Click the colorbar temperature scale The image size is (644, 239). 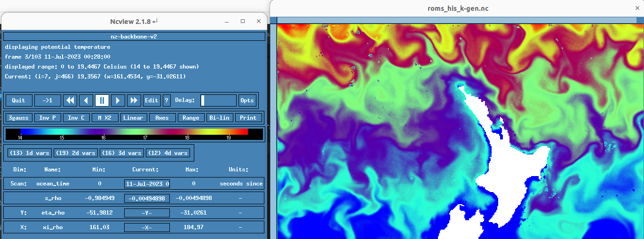tap(134, 132)
